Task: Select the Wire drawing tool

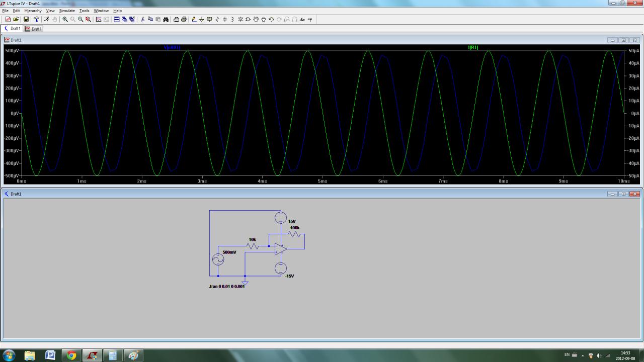Action: [194, 19]
